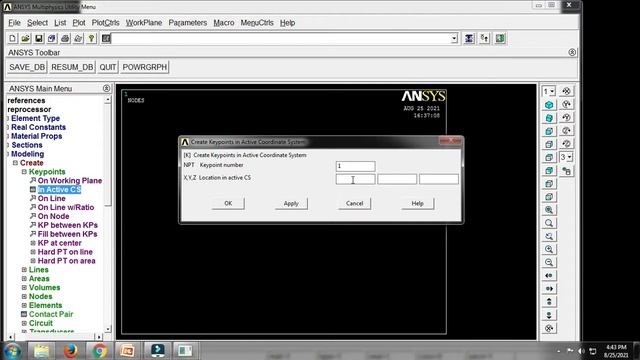Screen dimensions: 640x360
Task: Click the Image Capture printer icon
Action: 65,38
